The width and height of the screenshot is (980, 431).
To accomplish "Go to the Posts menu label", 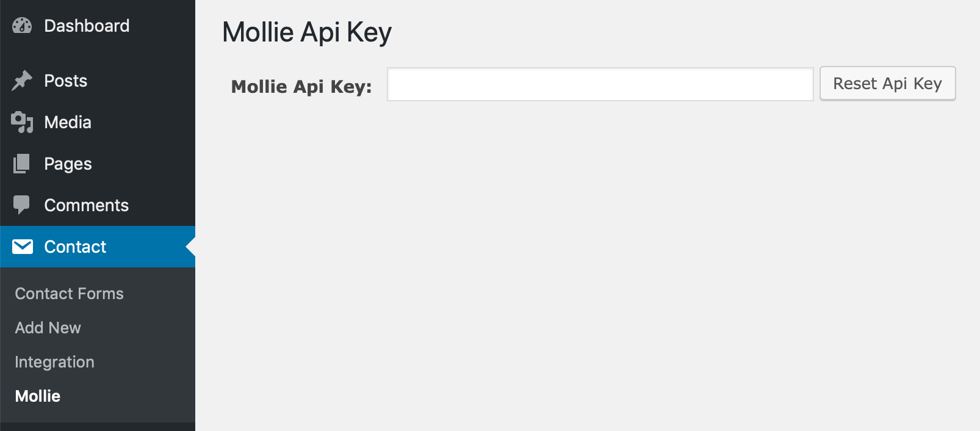I will click(x=66, y=81).
